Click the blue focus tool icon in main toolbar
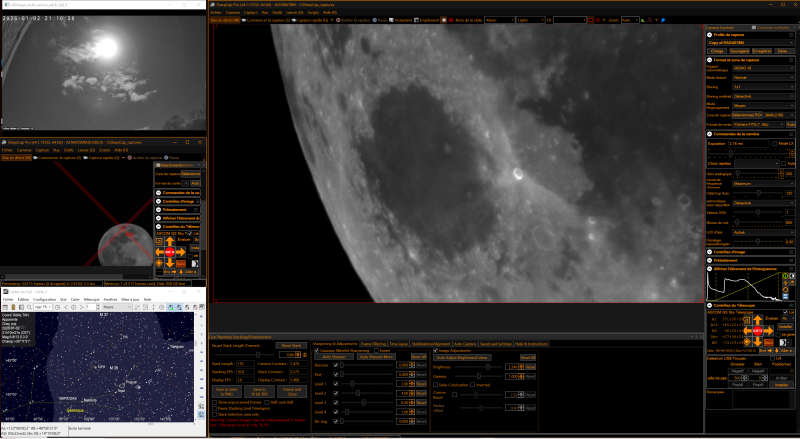This screenshot has height=439, width=800. [663, 20]
